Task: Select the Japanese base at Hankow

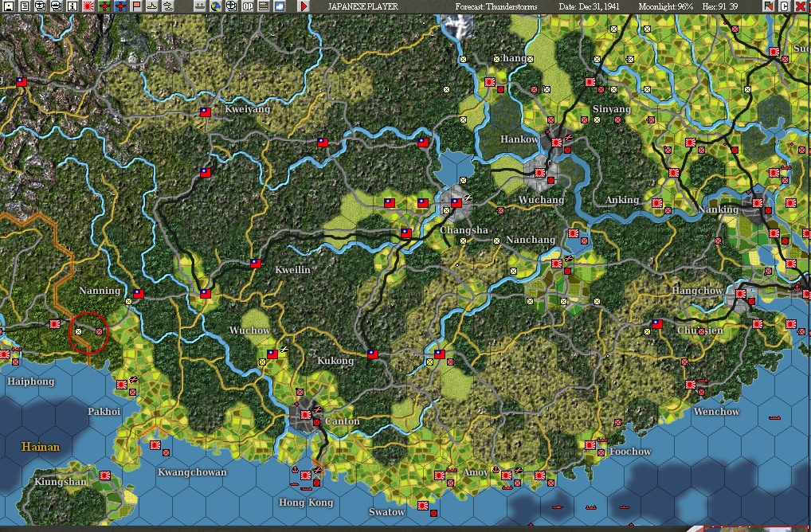Action: click(x=557, y=143)
